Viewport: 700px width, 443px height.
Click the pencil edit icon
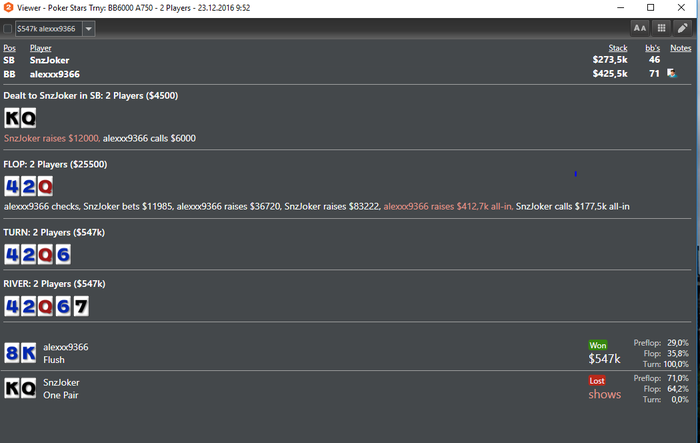[683, 29]
